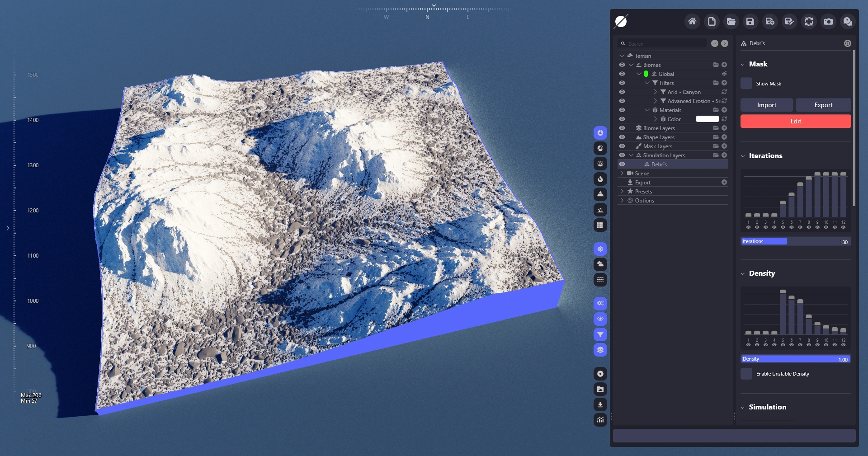This screenshot has width=868, height=456.
Task: Click the Home icon in top toolbar
Action: (x=692, y=21)
